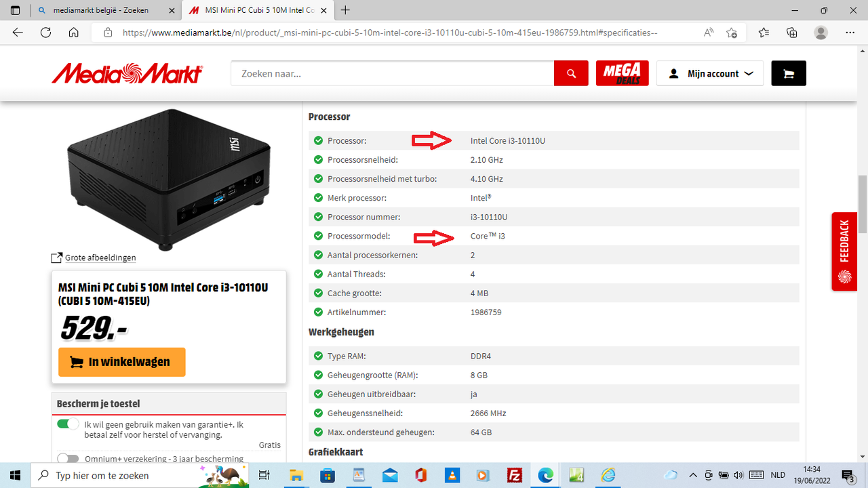Select the '2.10 GHz' processor speed value
This screenshot has height=488, width=868.
[487, 160]
